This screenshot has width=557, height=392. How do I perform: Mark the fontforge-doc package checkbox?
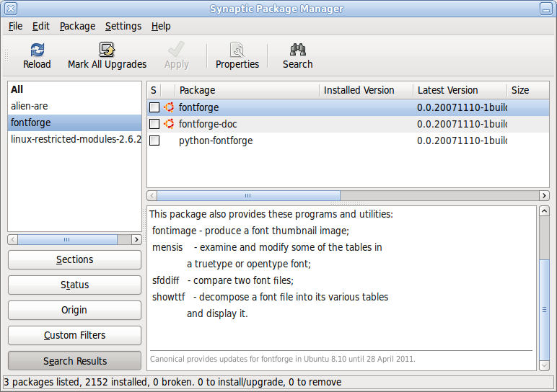tap(154, 124)
